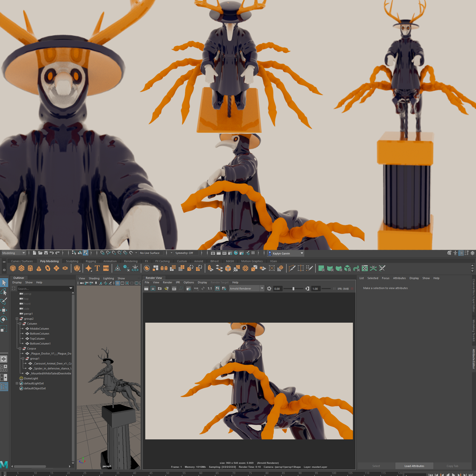Viewport: 476px width, 476px height.
Task: Click the polygon type (T) tool
Action: coord(97,268)
